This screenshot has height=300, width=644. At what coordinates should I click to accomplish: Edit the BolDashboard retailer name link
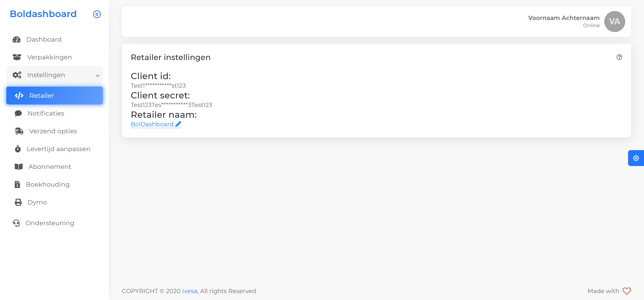coord(152,124)
